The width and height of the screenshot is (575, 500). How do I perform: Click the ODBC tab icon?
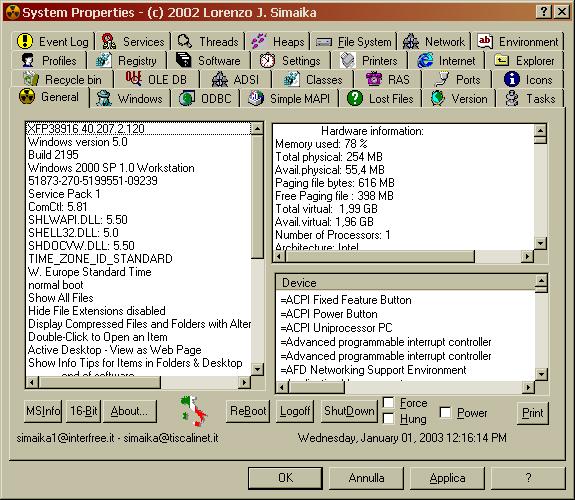(x=187, y=99)
